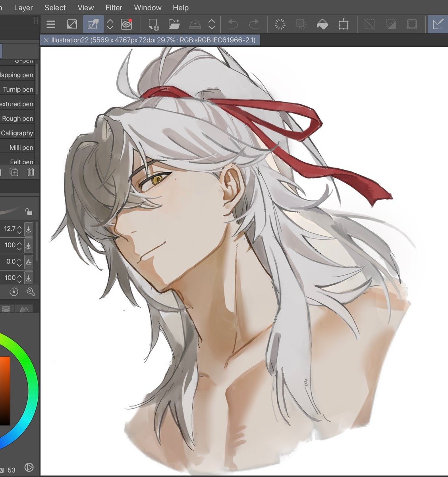The width and height of the screenshot is (448, 477).
Task: Click the tool property panel scrollbar
Action: pyautogui.click(x=37, y=240)
